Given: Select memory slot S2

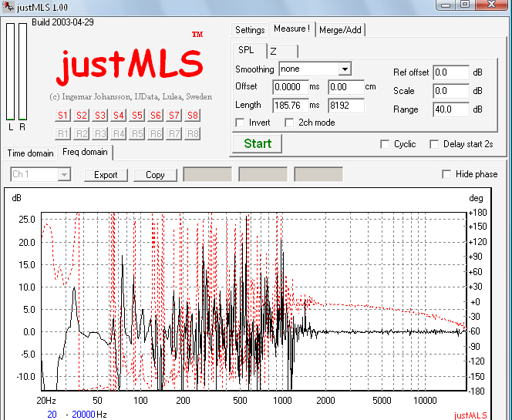Looking at the screenshot, I should (x=81, y=115).
